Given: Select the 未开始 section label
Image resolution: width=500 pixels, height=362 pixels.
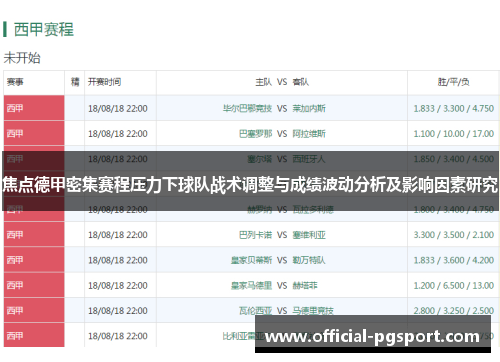Looking at the screenshot, I should click(x=22, y=58).
